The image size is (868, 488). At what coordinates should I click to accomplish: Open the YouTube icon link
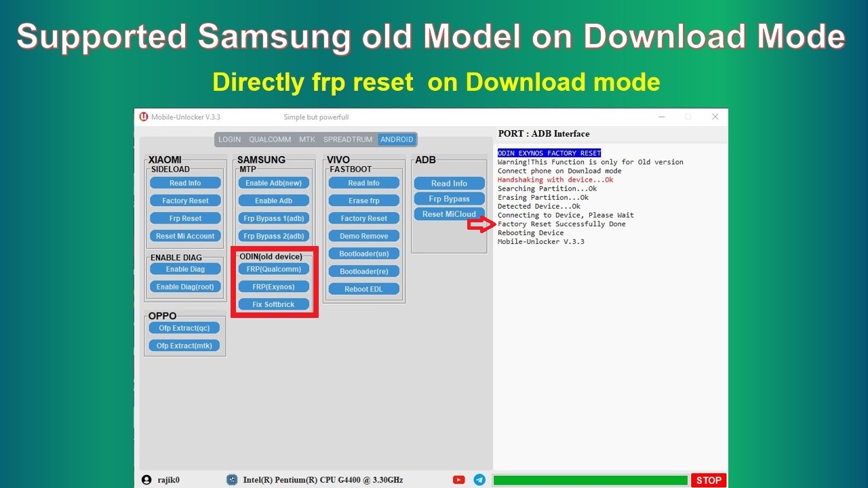click(459, 480)
